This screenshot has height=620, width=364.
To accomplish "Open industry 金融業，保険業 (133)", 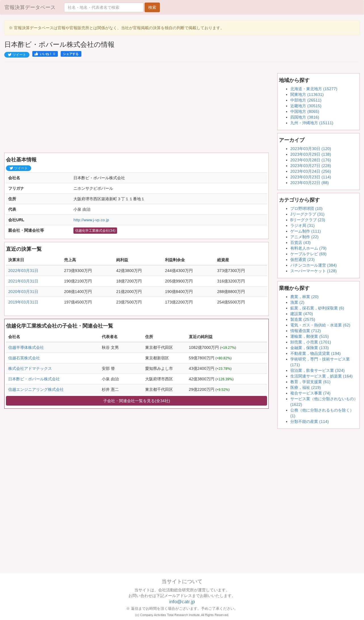I will coord(309,348).
